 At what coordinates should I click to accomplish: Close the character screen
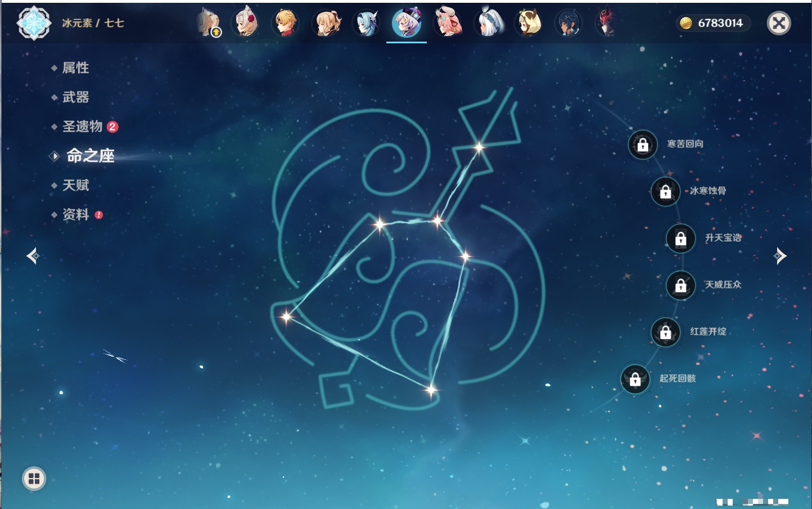tap(779, 23)
